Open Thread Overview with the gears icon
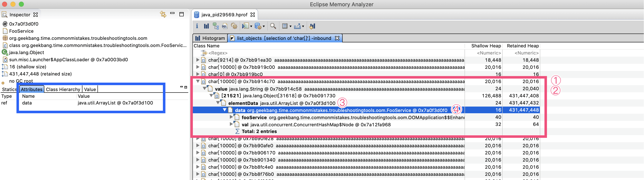 point(234,26)
